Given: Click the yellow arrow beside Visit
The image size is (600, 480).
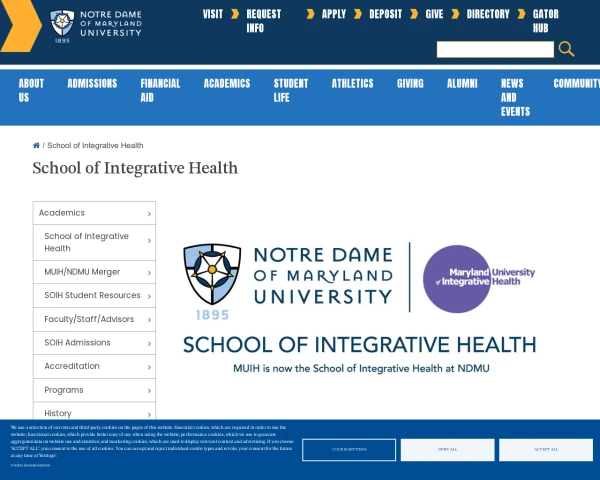Looking at the screenshot, I should click(x=235, y=14).
